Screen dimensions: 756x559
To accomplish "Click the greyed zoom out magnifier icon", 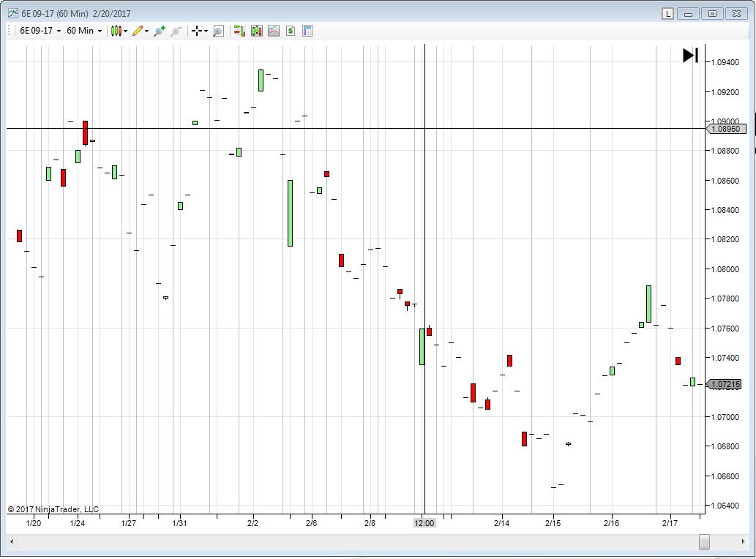I will [176, 31].
